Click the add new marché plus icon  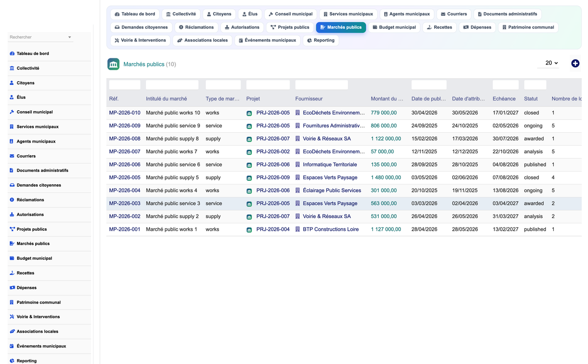[x=575, y=63]
